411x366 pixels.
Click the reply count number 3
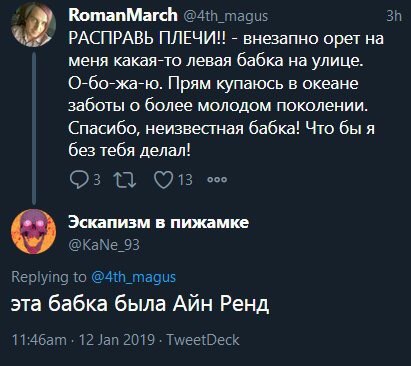coord(97,180)
